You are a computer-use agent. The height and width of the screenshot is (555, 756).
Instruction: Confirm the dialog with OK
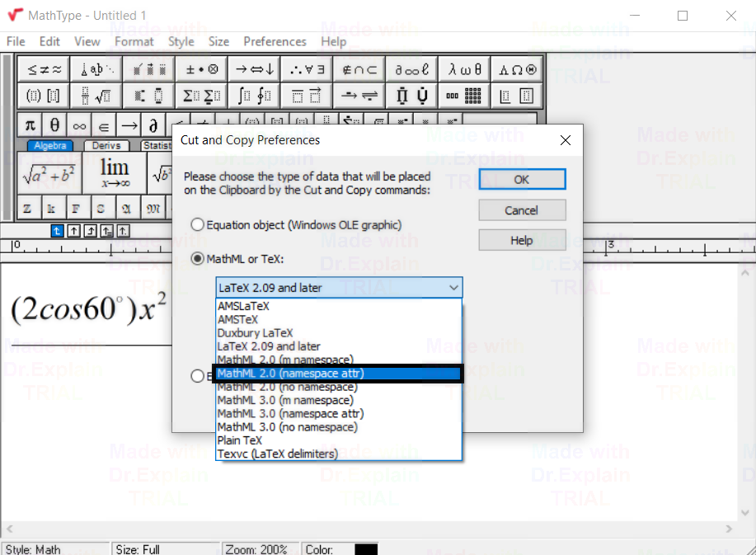tap(522, 180)
